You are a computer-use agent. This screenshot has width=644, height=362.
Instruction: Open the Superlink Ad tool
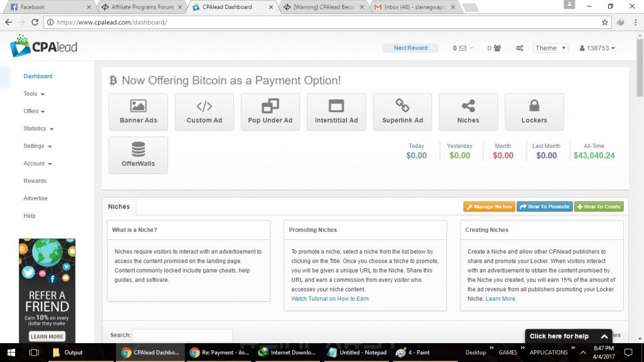(x=402, y=112)
